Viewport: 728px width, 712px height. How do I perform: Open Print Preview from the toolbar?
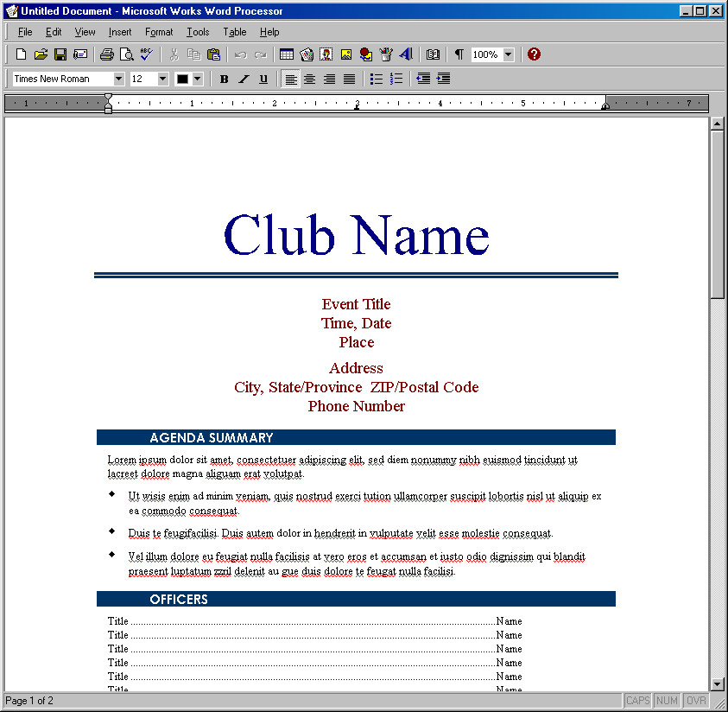pyautogui.click(x=126, y=54)
